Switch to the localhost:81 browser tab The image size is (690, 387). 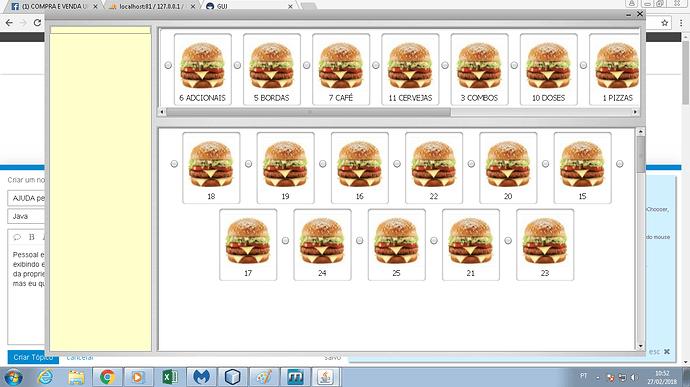152,6
